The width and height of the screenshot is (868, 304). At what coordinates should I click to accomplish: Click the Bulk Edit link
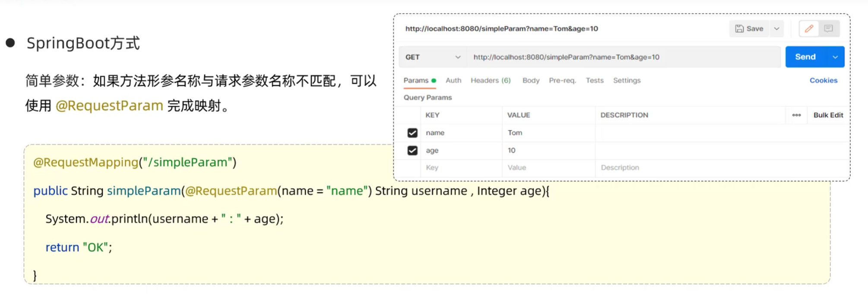pyautogui.click(x=828, y=115)
